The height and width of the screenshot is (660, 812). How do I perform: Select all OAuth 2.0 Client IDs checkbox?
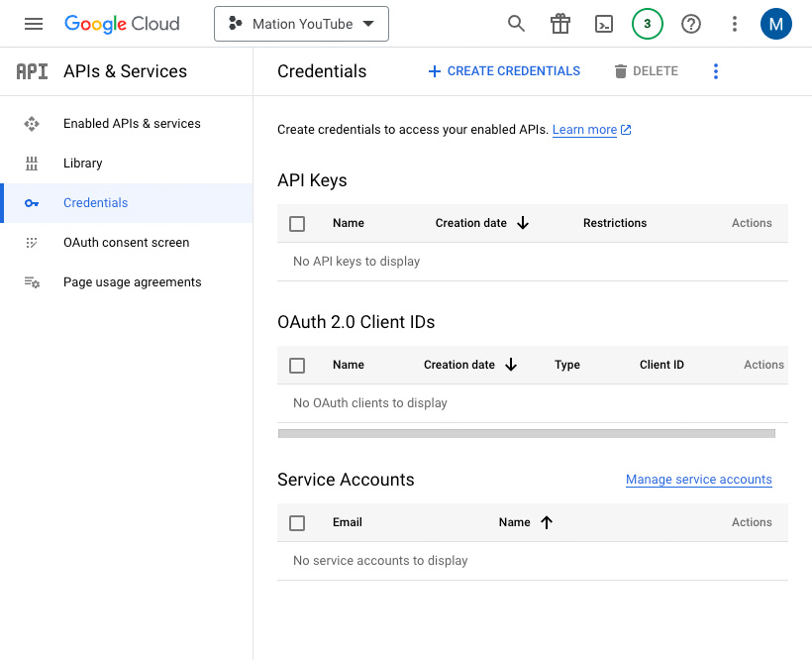pos(297,366)
